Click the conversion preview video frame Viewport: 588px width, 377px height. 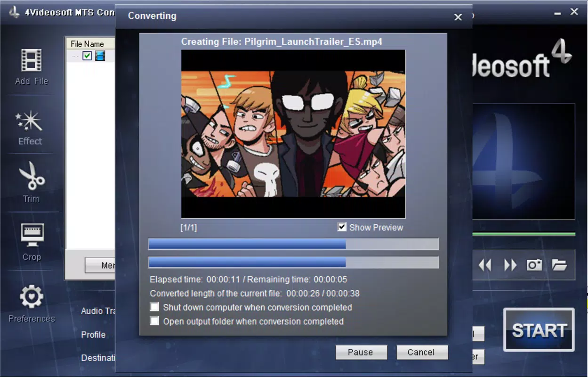[293, 134]
